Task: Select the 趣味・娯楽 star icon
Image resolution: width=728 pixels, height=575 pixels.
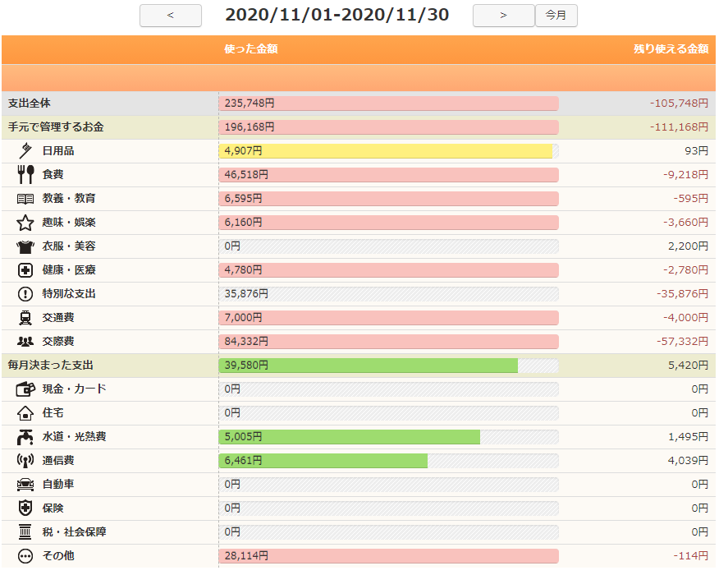Action: pos(23,222)
